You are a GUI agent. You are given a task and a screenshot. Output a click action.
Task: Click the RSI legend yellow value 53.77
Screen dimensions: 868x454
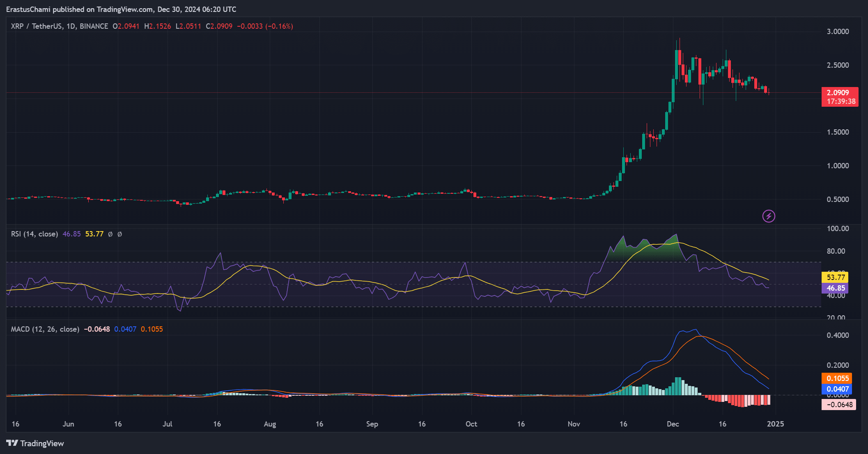(94, 234)
